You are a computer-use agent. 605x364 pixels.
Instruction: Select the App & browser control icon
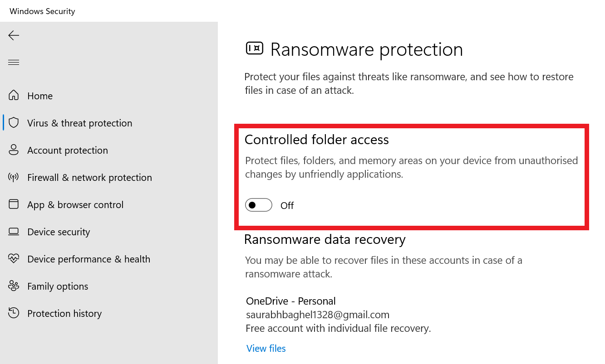(14, 204)
